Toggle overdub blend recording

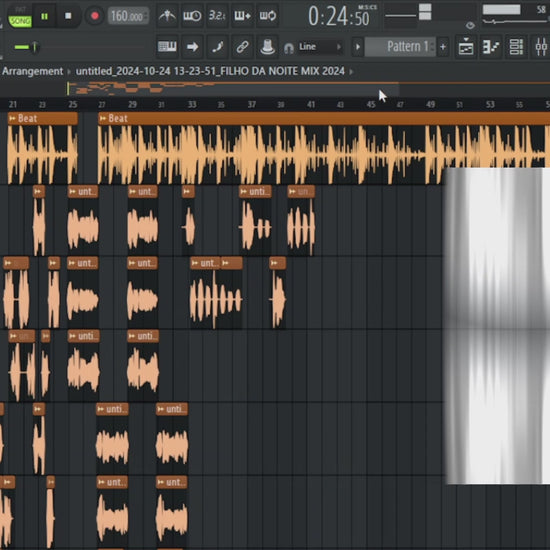tap(242, 16)
